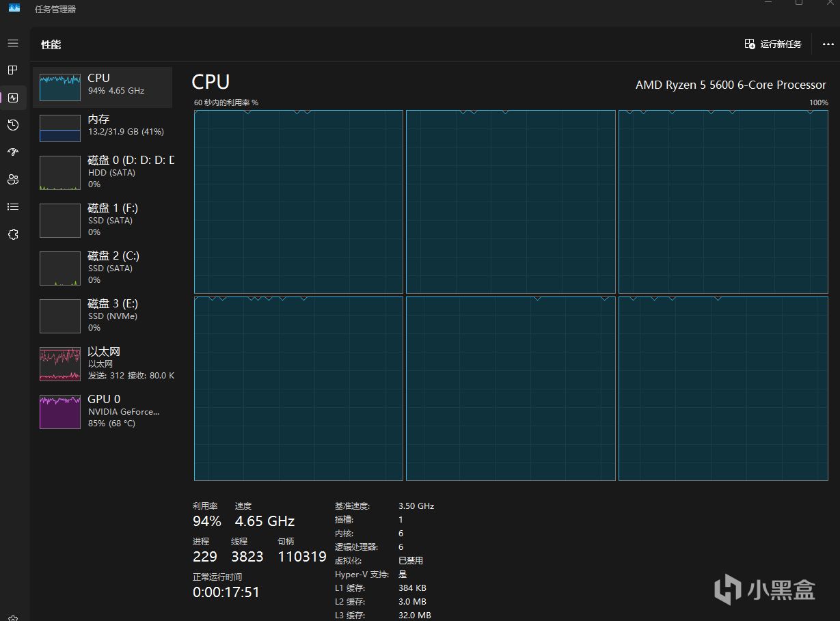Click the AMD Ryzen 5 5600 processor name
Viewport: 840px width, 621px height.
(731, 85)
